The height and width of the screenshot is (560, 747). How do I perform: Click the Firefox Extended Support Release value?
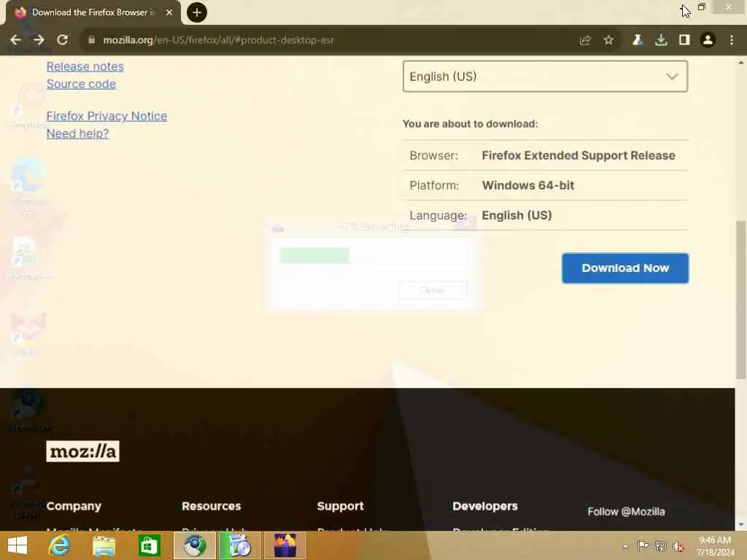coord(578,155)
